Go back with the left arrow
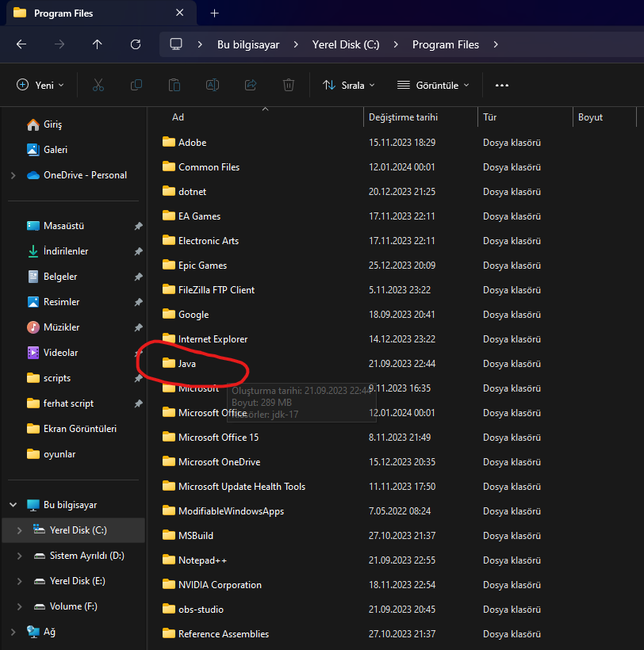The image size is (644, 650). 21,44
